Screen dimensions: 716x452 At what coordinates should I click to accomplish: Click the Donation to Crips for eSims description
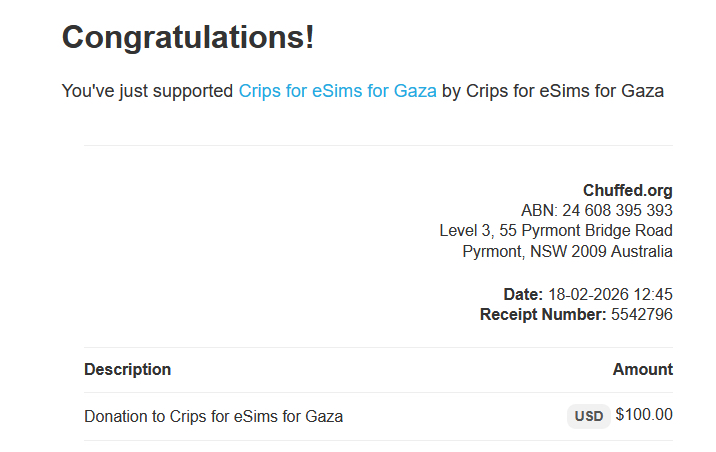pyautogui.click(x=213, y=416)
